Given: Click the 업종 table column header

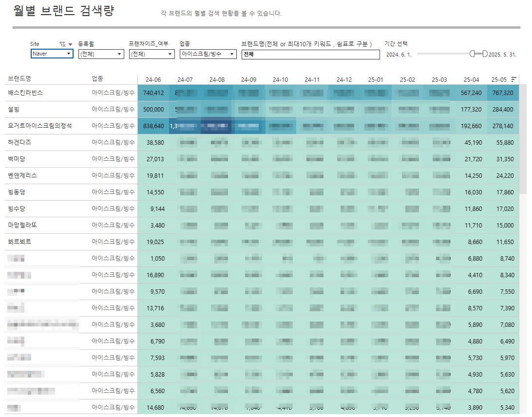Looking at the screenshot, I should [x=97, y=78].
